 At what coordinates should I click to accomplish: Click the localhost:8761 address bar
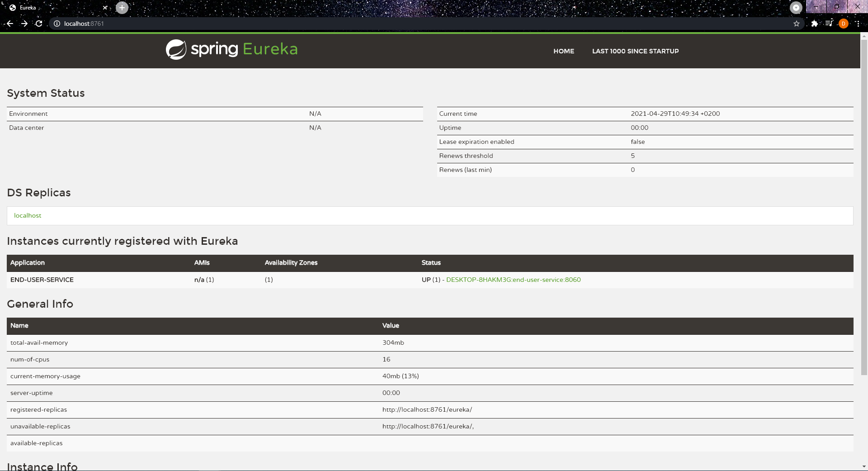tap(425, 24)
